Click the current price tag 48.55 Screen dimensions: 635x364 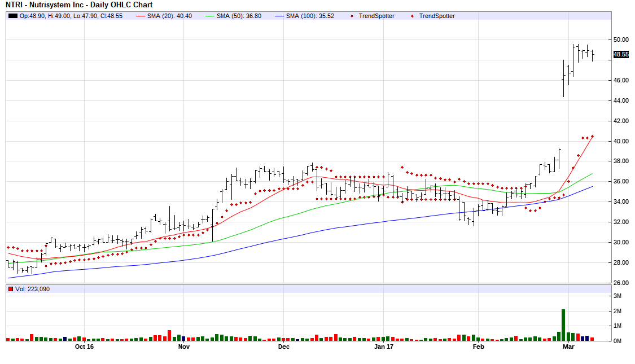[x=621, y=54]
